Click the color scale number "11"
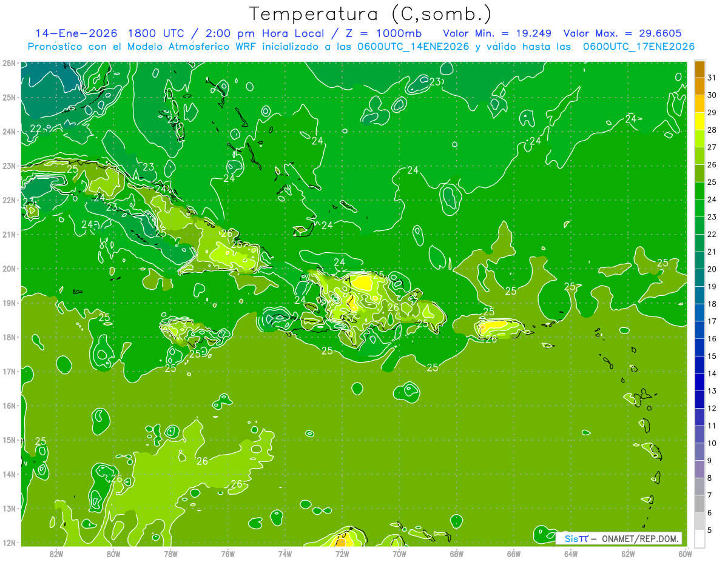The height and width of the screenshot is (562, 728). (x=712, y=426)
